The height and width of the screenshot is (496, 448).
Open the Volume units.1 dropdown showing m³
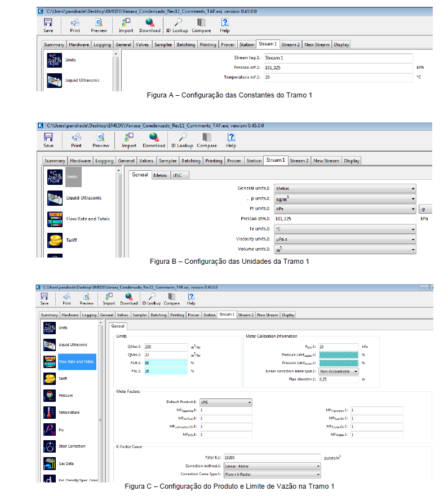click(x=345, y=250)
